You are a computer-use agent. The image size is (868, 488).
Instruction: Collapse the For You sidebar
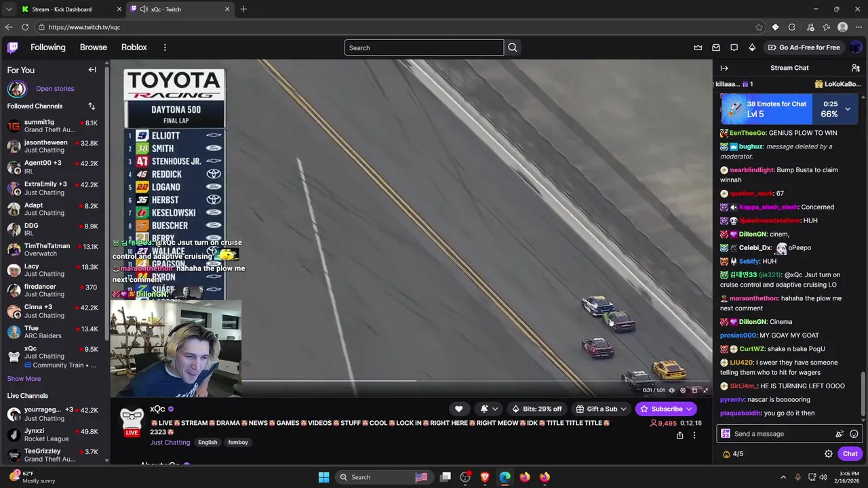(x=92, y=70)
